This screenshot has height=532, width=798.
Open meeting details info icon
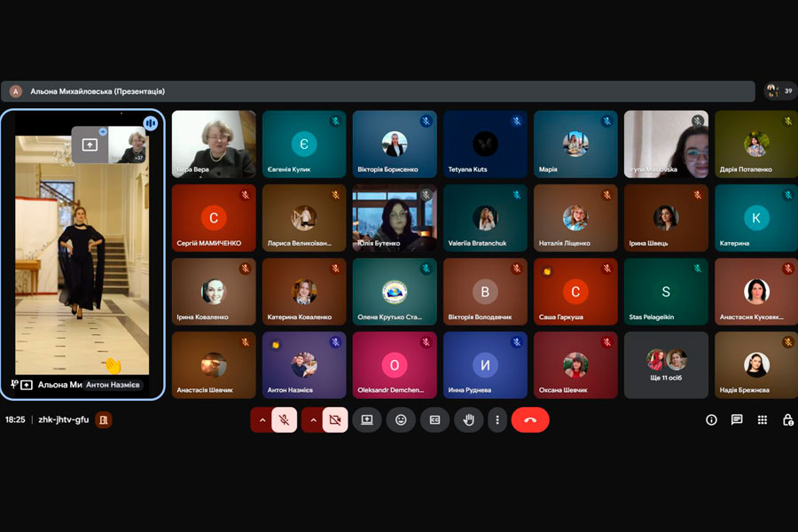click(711, 419)
